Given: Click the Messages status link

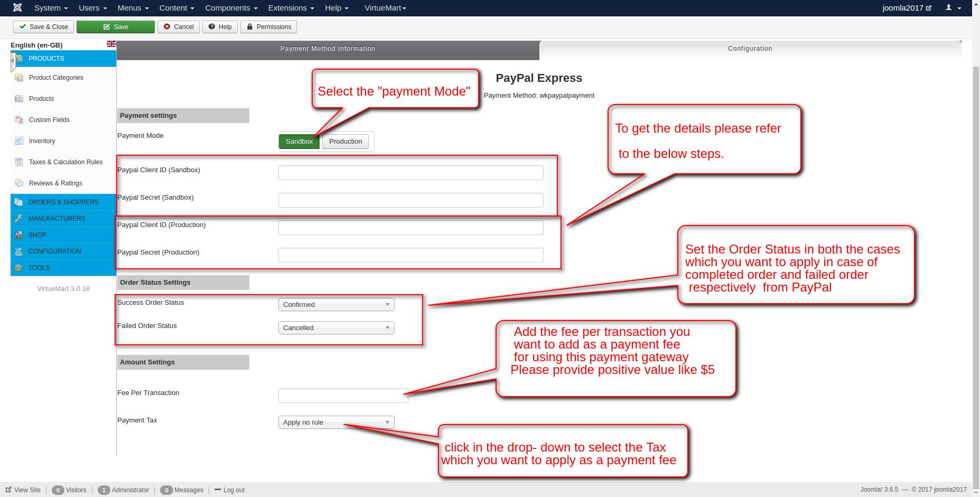Looking at the screenshot, I should tap(182, 490).
